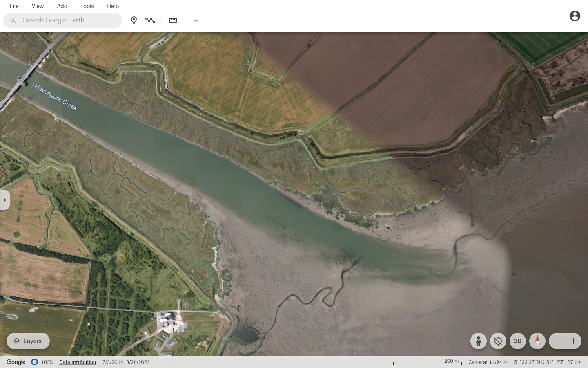Click the search magnifier icon
588x368 pixels.
[x=13, y=20]
